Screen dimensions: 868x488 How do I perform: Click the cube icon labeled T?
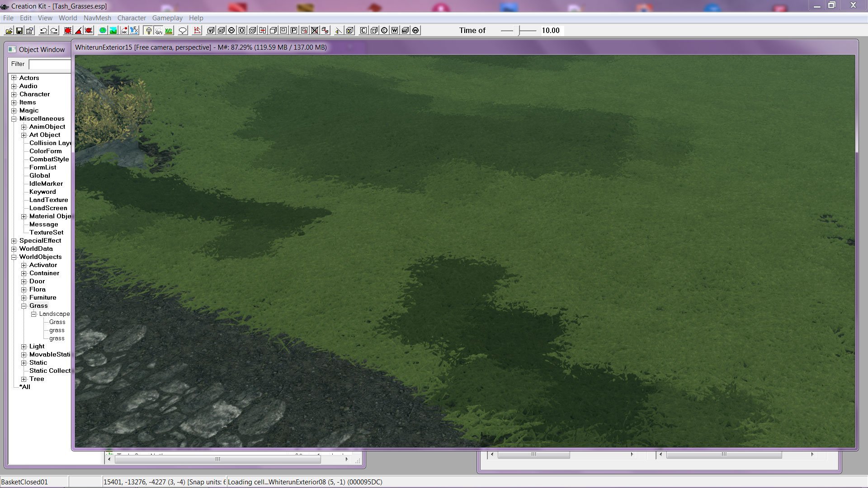pos(211,30)
